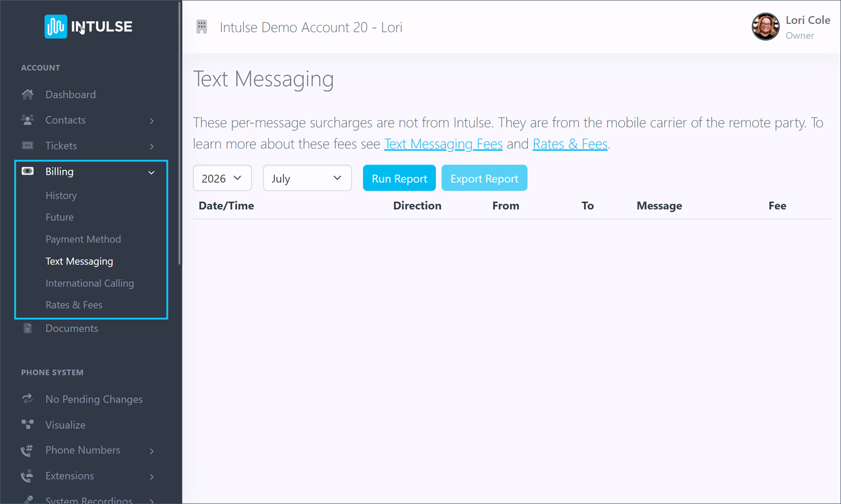Click the No Pending Changes sync icon
Screen dimensions: 841x504
click(27, 399)
